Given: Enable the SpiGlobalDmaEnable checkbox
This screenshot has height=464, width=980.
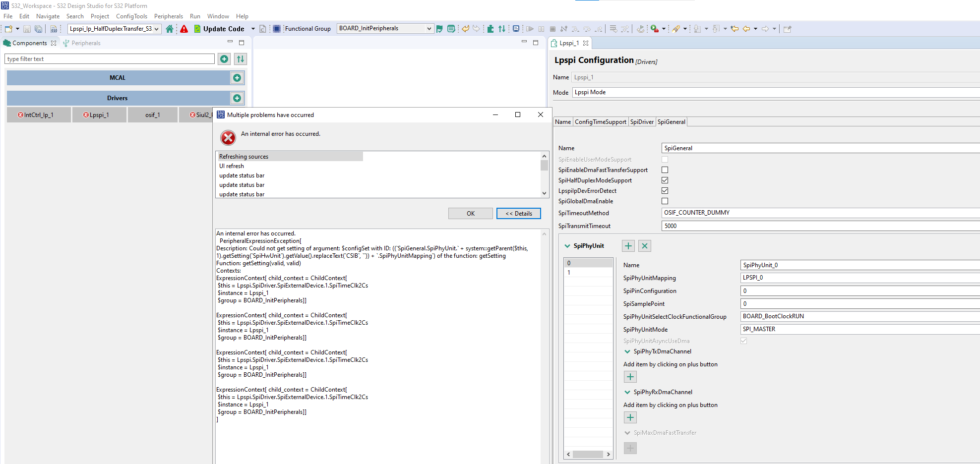Looking at the screenshot, I should (665, 201).
